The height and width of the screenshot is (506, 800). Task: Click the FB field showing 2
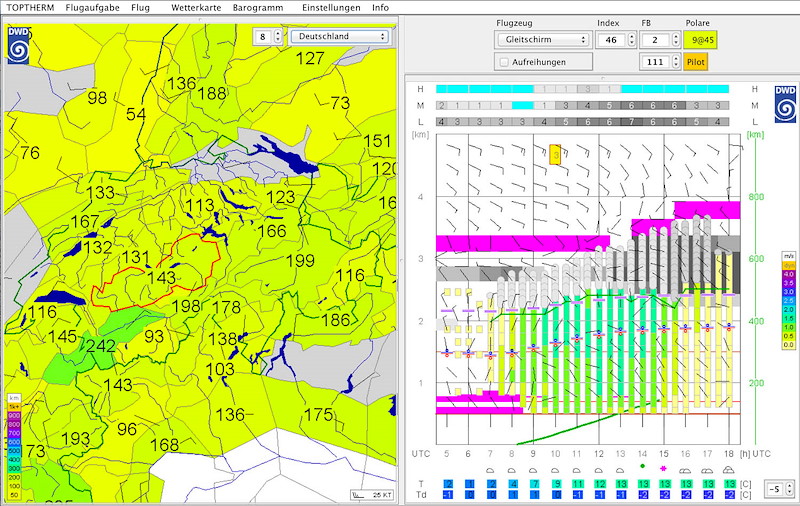656,39
